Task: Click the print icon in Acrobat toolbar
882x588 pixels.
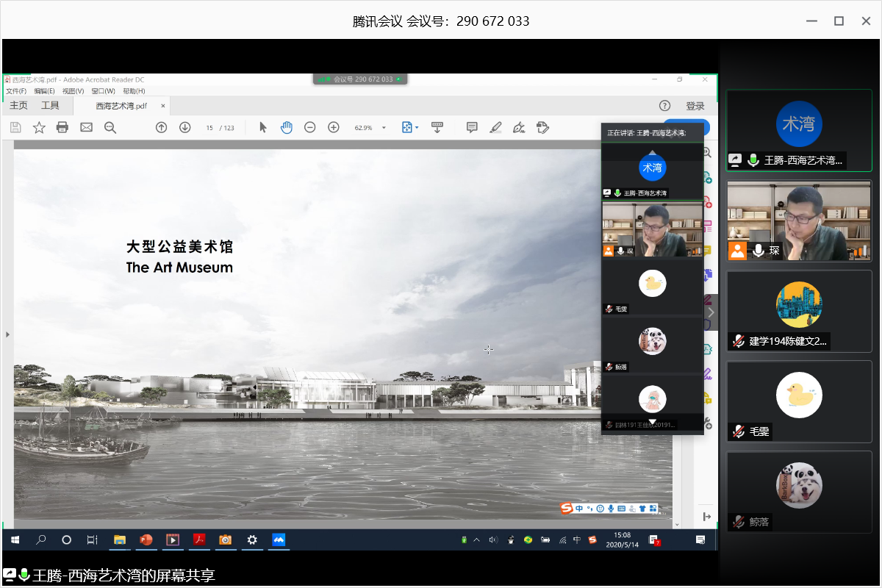Action: (x=62, y=127)
